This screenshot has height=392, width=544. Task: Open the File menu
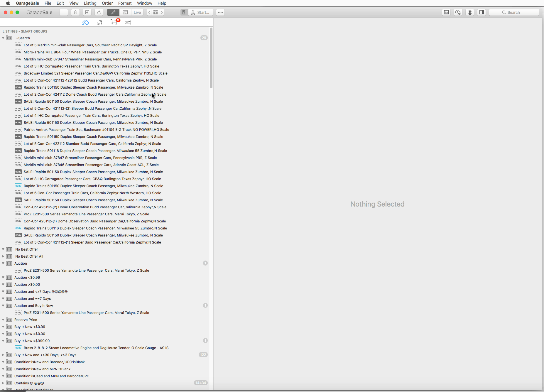pos(48,3)
